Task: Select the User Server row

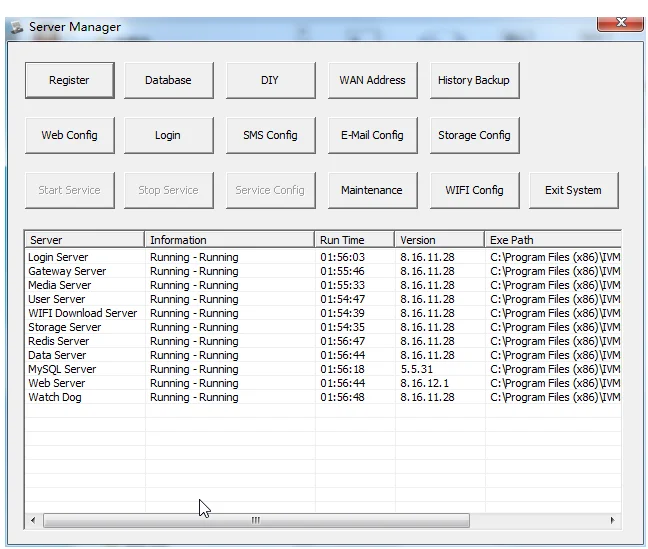Action: 323,299
